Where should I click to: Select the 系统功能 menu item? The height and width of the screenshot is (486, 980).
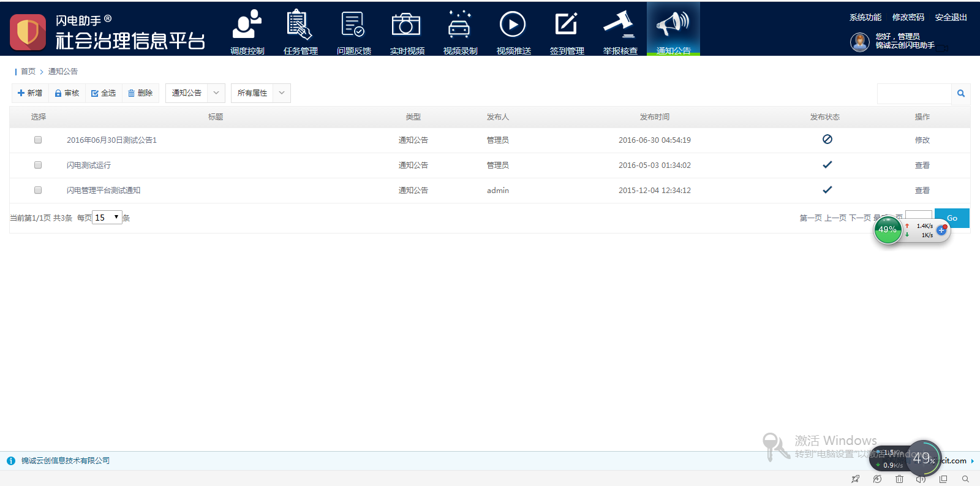point(865,17)
